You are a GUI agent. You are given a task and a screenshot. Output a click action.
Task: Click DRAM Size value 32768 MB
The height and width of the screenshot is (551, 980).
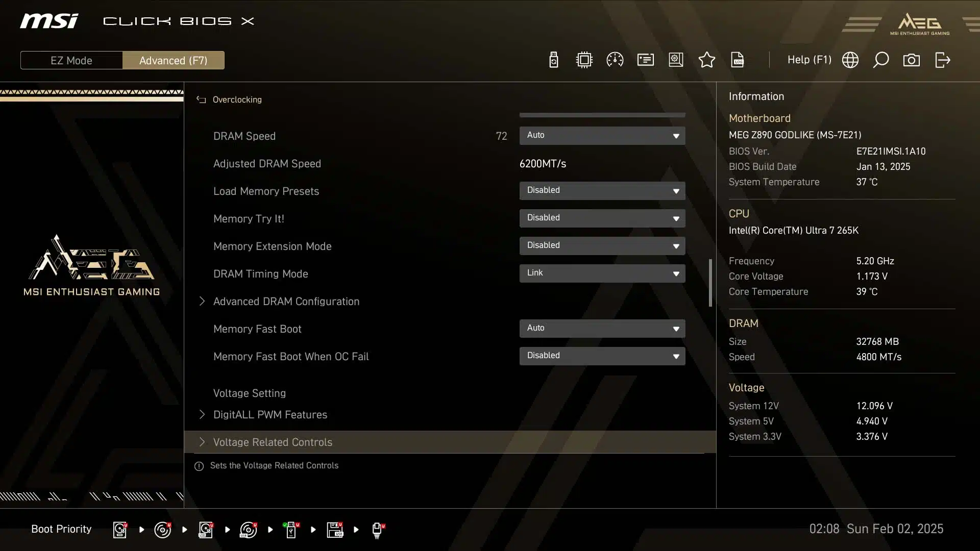pyautogui.click(x=877, y=341)
